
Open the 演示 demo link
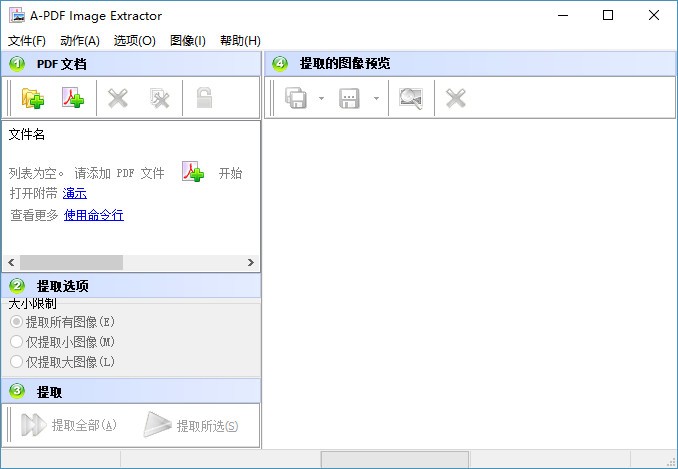pos(75,193)
